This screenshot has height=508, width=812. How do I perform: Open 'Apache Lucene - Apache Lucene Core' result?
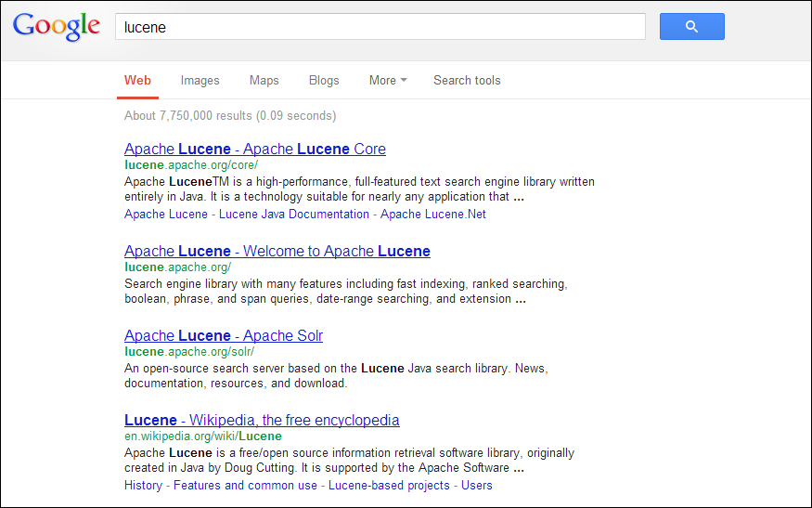pyautogui.click(x=255, y=149)
